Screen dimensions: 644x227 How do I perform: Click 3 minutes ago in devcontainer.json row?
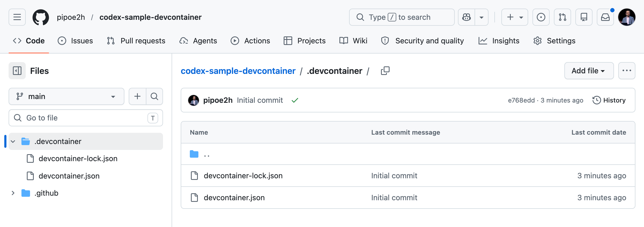(x=602, y=198)
